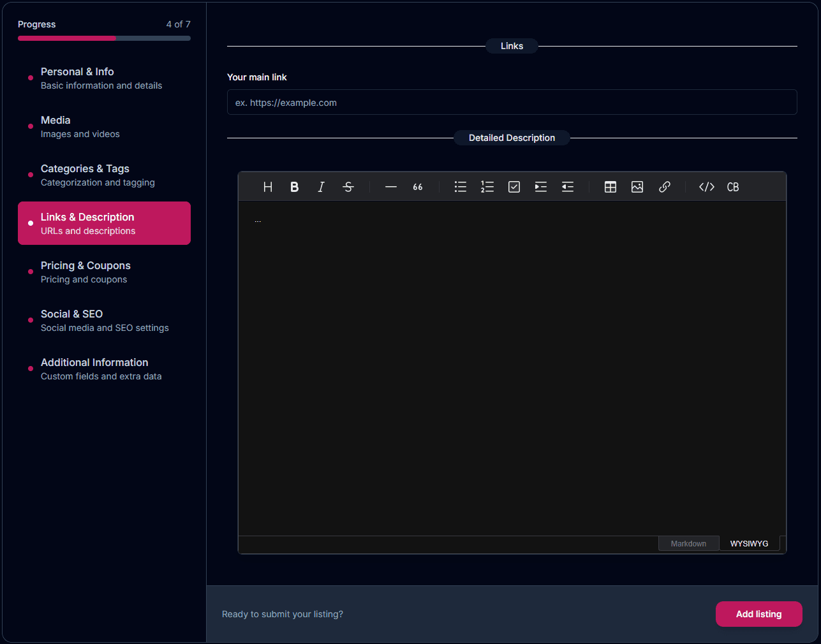Insert a blockquote

(418, 187)
